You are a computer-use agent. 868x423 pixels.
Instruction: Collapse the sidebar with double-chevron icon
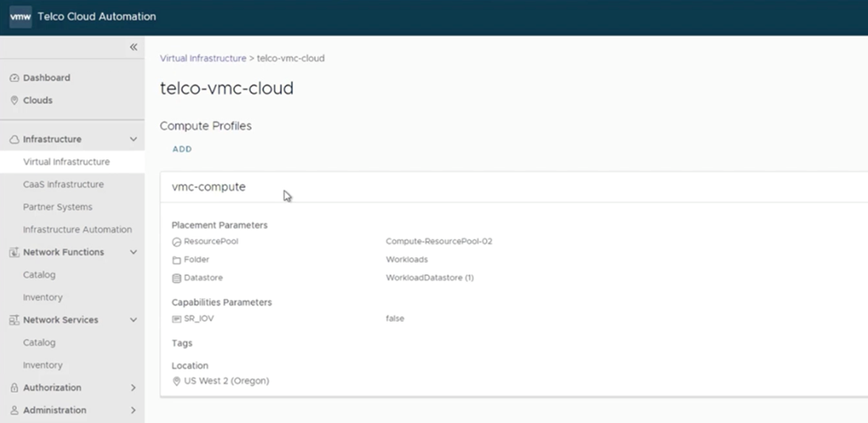[x=134, y=47]
